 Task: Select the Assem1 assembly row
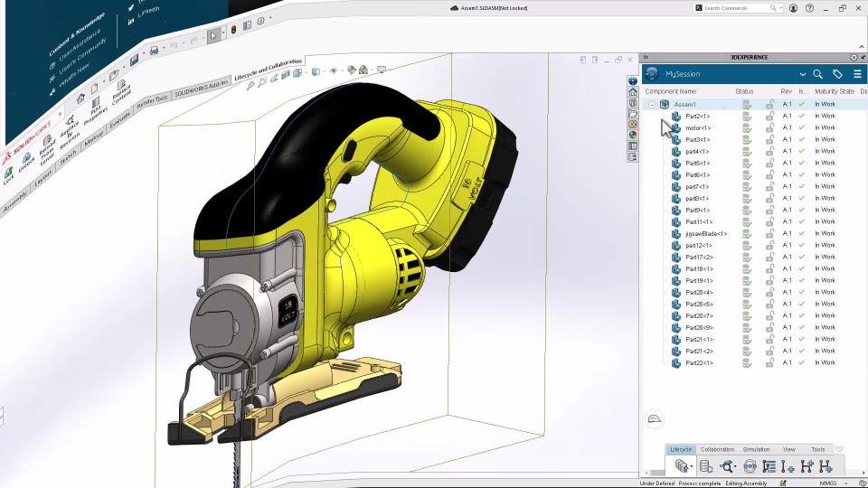tap(754, 104)
